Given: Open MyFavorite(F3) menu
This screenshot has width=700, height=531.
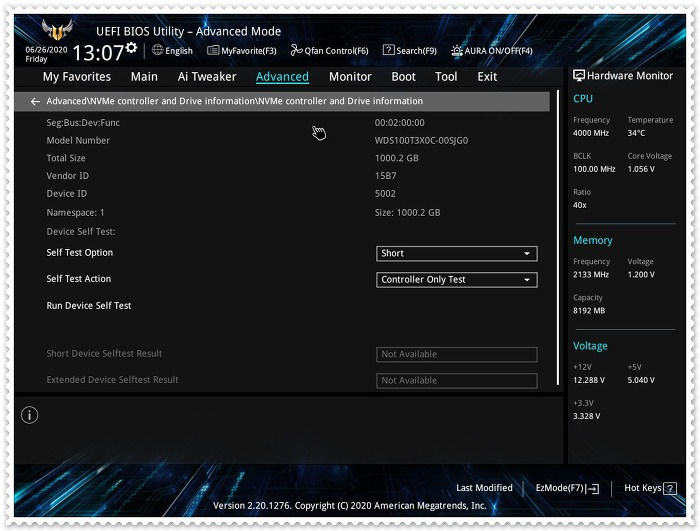Looking at the screenshot, I should (249, 51).
